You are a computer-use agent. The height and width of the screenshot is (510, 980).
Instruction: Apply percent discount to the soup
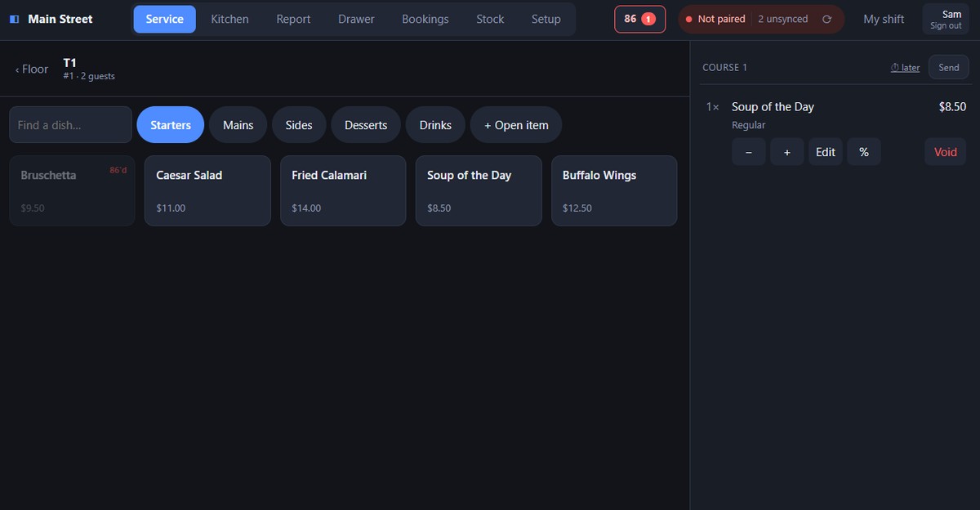tap(864, 152)
